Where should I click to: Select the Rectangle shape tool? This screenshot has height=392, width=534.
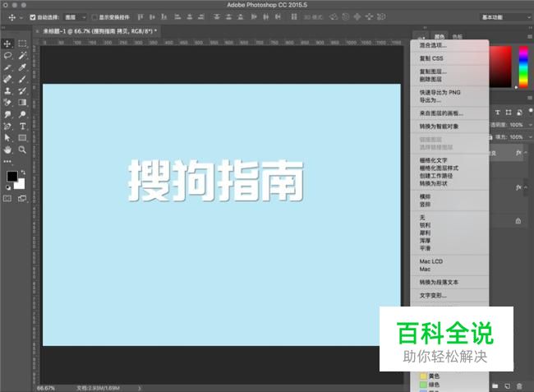[x=22, y=138]
